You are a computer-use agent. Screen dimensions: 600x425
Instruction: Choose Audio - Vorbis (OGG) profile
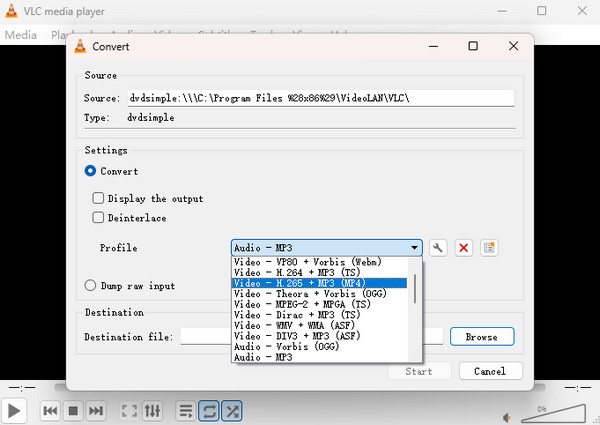pos(320,347)
